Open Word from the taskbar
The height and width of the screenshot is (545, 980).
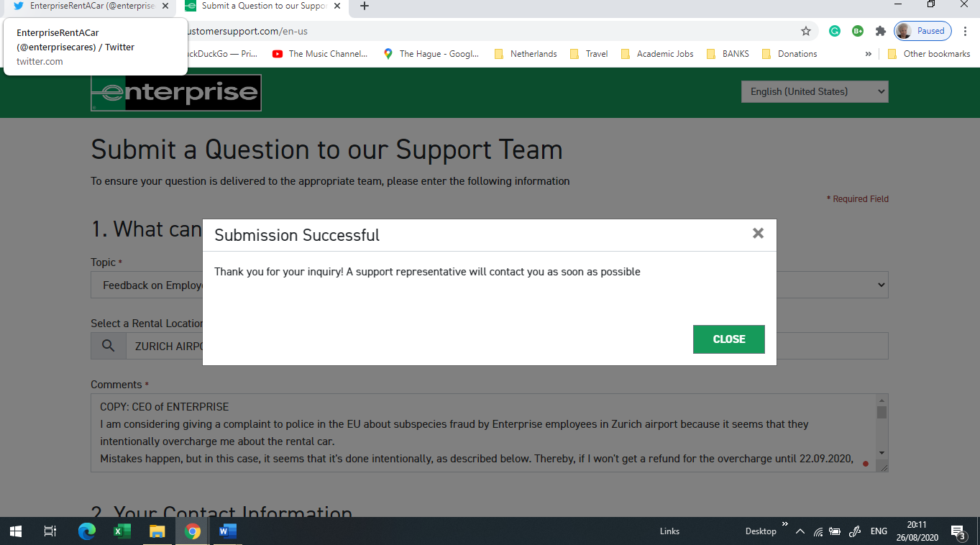click(x=227, y=531)
